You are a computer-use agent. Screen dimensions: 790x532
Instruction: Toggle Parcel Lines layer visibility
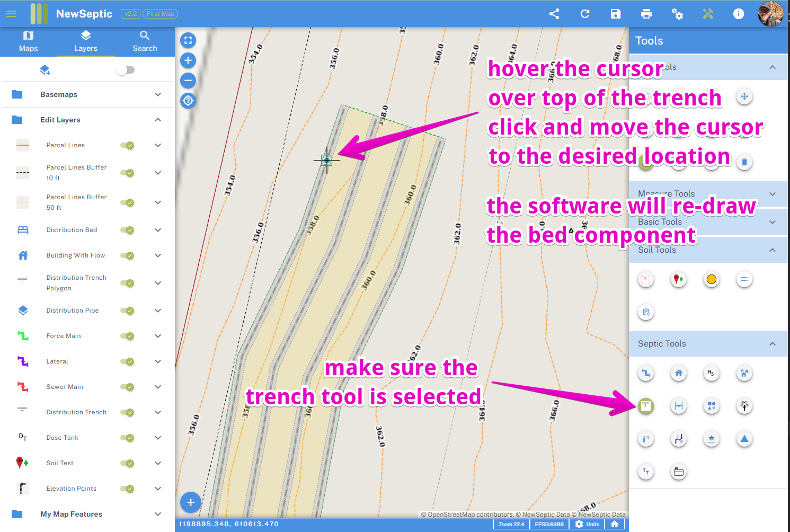[127, 145]
